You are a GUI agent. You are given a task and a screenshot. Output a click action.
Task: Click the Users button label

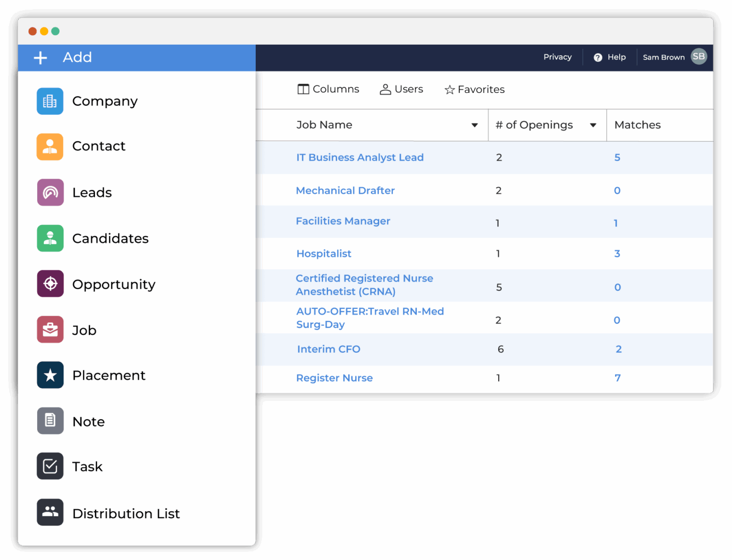(x=409, y=89)
